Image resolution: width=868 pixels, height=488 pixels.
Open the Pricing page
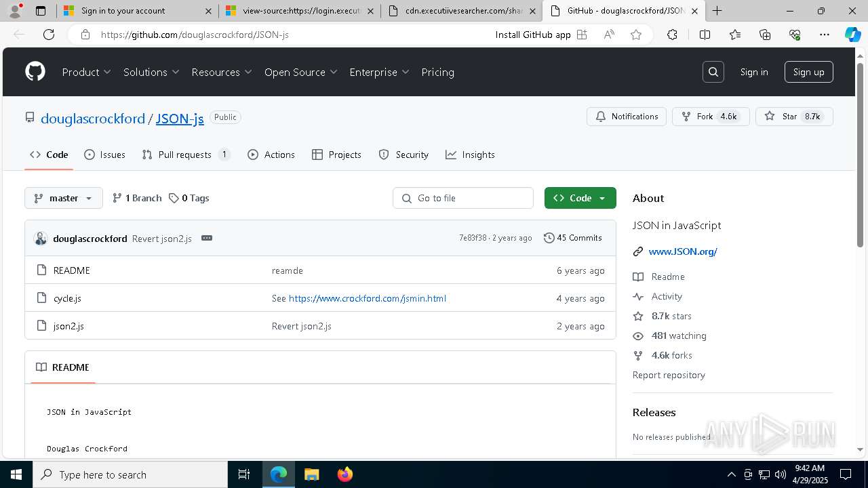coord(438,72)
